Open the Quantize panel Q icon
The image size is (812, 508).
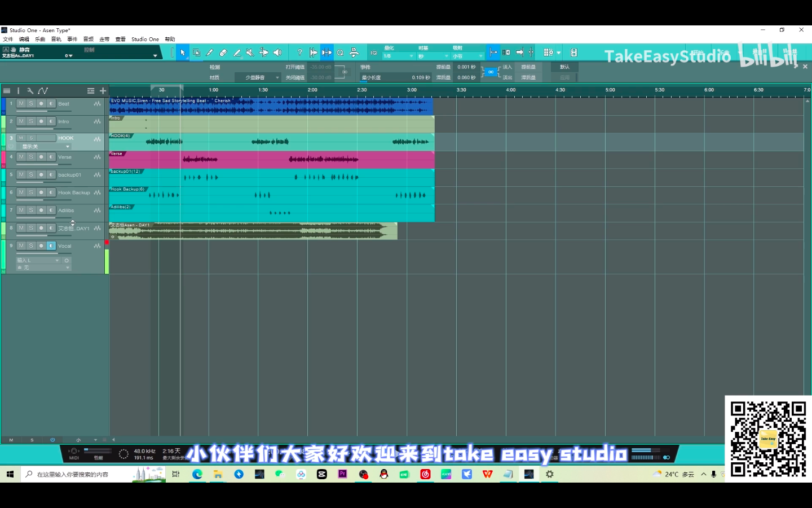coord(341,52)
